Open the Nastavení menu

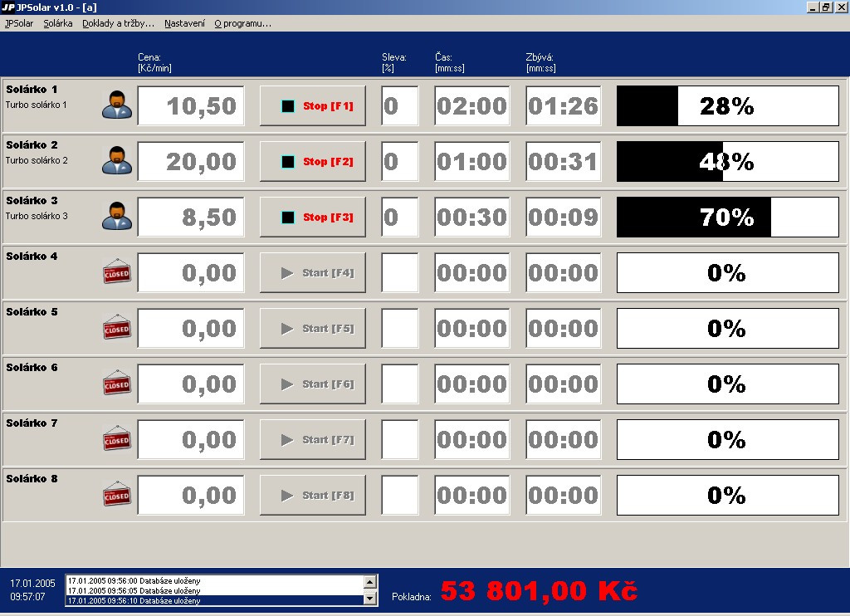pyautogui.click(x=185, y=23)
